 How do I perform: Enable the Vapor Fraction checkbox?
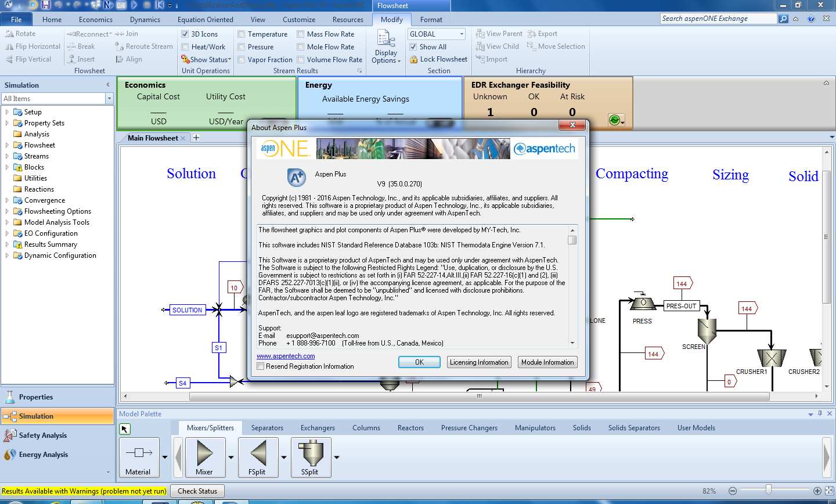[x=242, y=59]
